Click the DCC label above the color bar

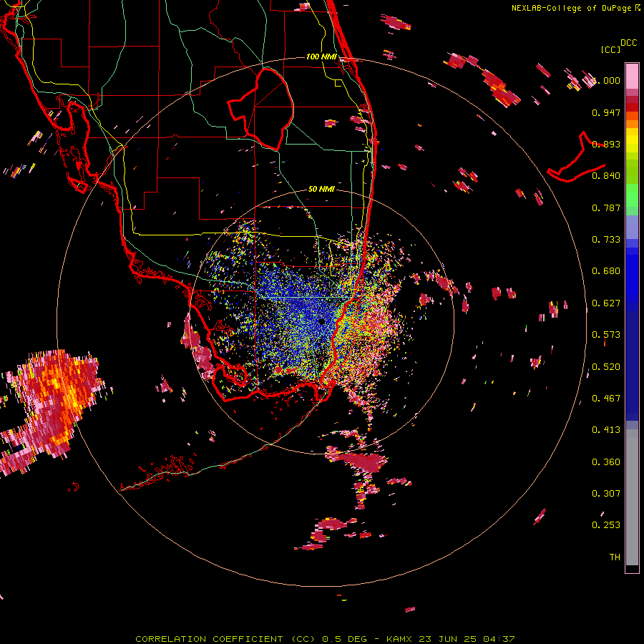click(x=629, y=43)
